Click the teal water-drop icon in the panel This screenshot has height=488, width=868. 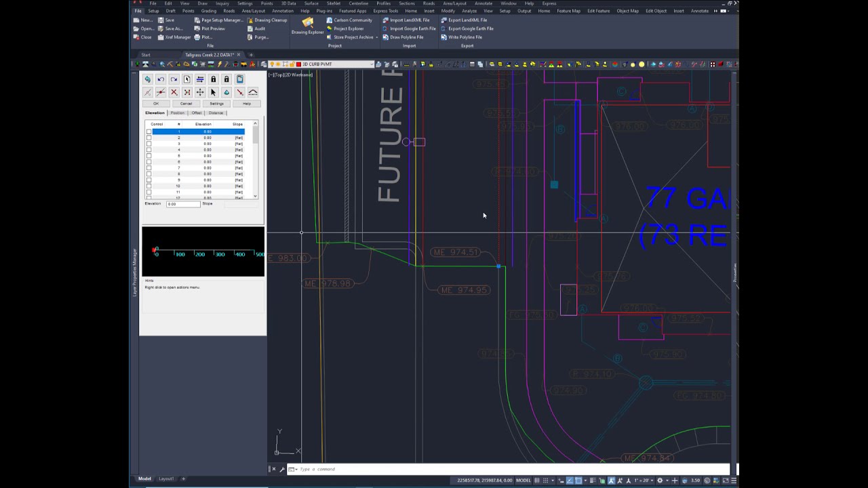pyautogui.click(x=226, y=92)
